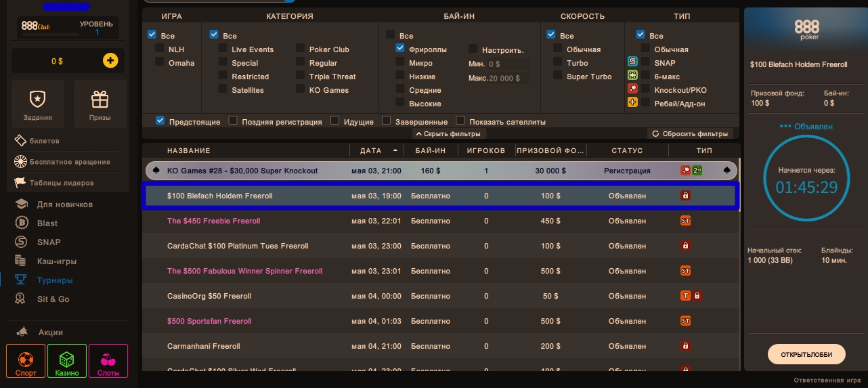Click the SNAP type filter icon
Image resolution: width=868 pixels, height=388 pixels.
pos(632,62)
